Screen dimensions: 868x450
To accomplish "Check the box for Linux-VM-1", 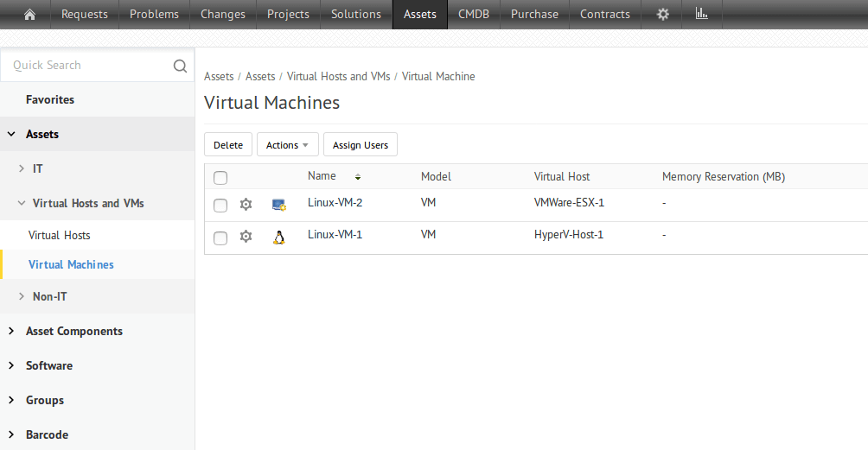I will click(220, 238).
